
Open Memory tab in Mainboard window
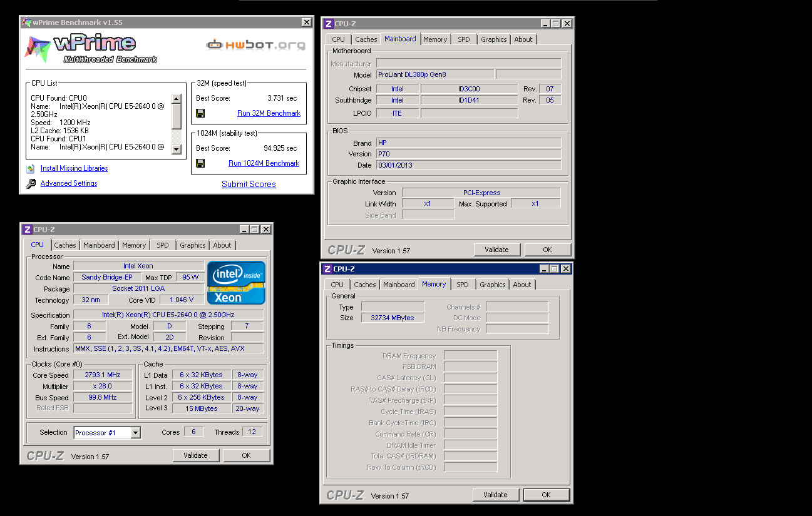(435, 39)
